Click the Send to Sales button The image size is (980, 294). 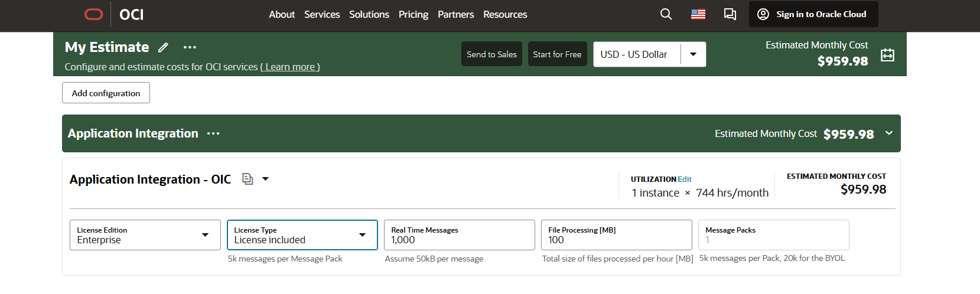tap(491, 54)
